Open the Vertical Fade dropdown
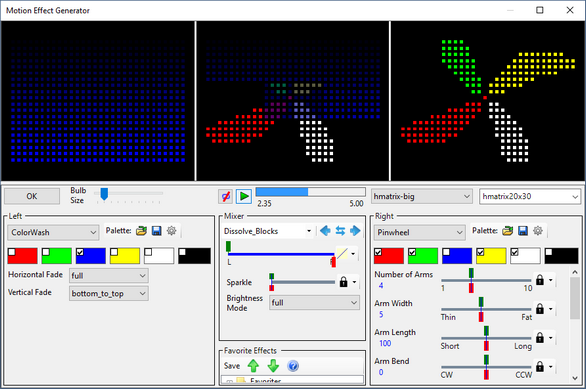 click(108, 294)
